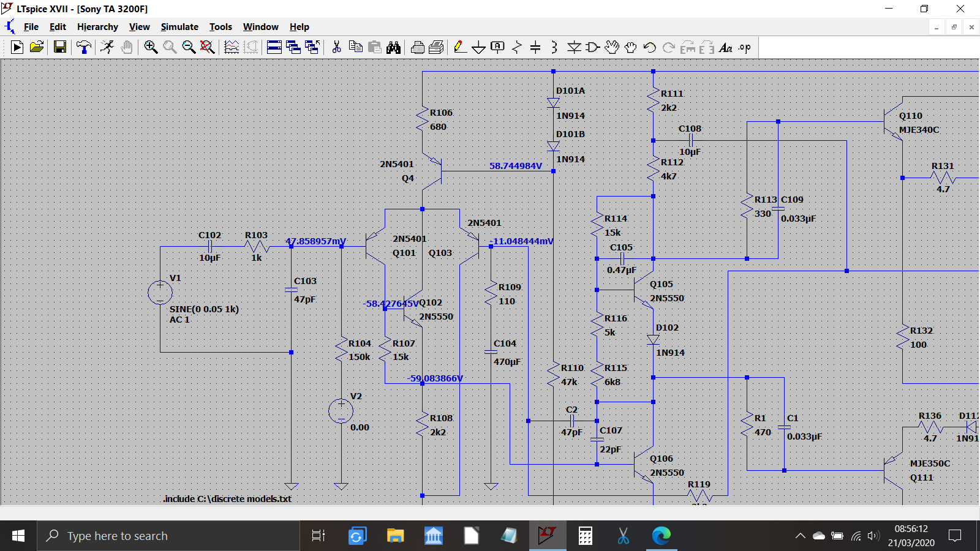Open the Simulate menu
This screenshot has height=551, width=980.
click(179, 27)
